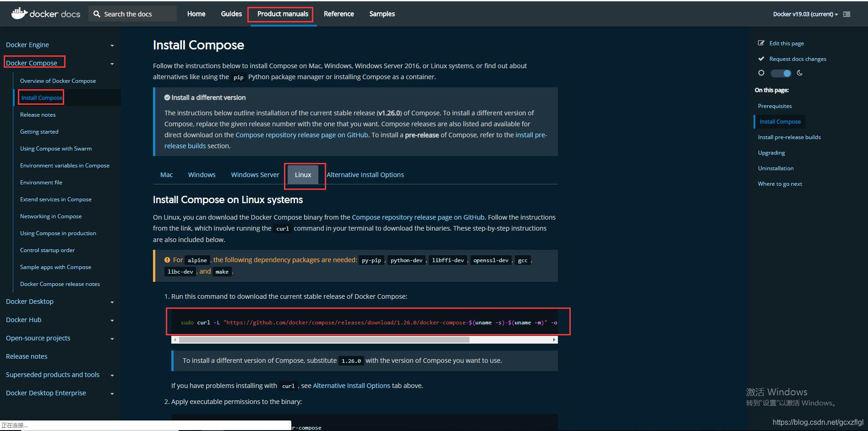Image resolution: width=868 pixels, height=431 pixels.
Task: Switch to the Windows Server tab
Action: point(255,175)
